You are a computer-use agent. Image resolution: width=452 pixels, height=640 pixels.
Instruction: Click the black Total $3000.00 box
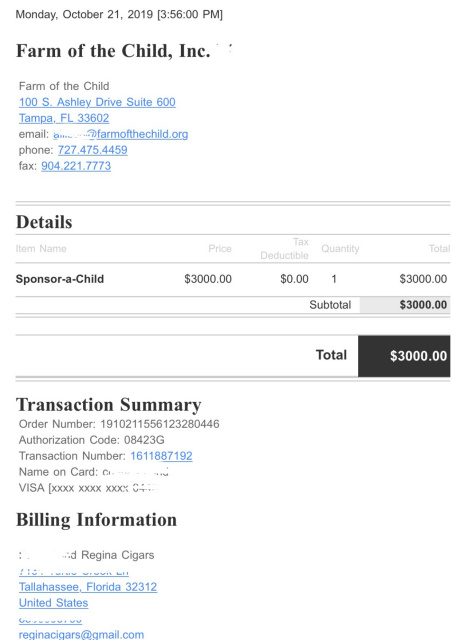click(404, 356)
